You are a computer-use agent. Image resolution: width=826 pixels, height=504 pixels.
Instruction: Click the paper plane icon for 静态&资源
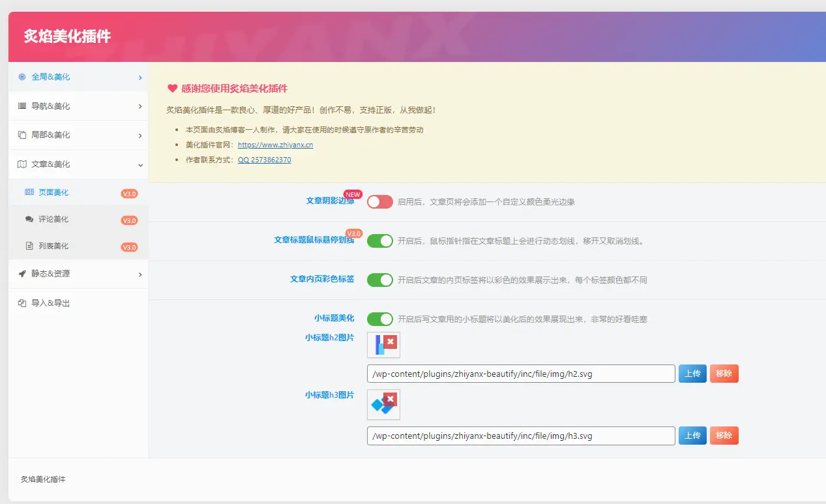[x=22, y=274]
